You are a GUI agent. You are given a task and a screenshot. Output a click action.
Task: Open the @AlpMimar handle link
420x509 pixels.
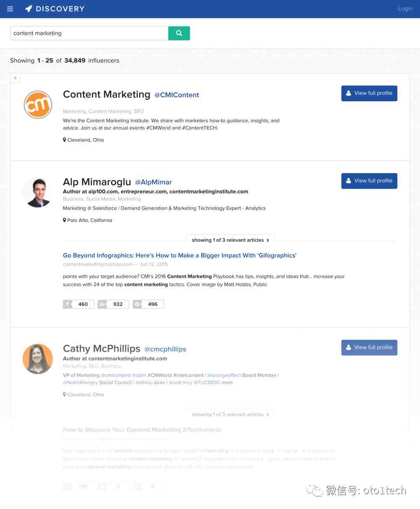point(153,182)
